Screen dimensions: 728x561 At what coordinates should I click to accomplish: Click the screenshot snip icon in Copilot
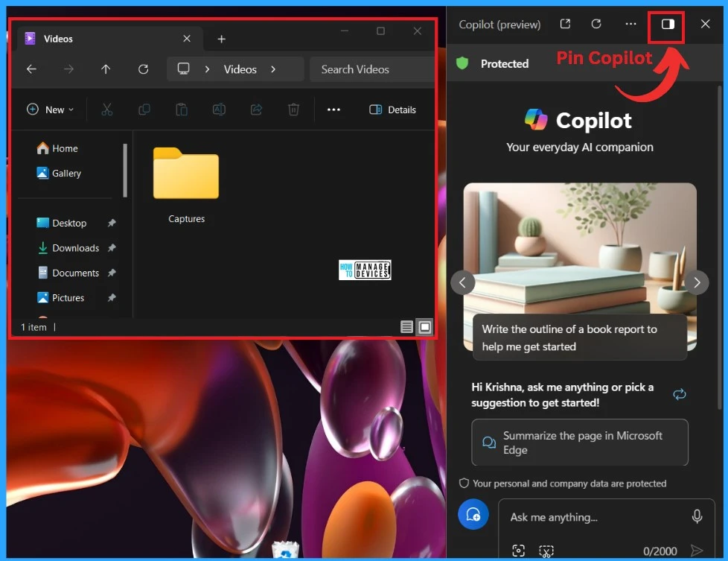(546, 551)
